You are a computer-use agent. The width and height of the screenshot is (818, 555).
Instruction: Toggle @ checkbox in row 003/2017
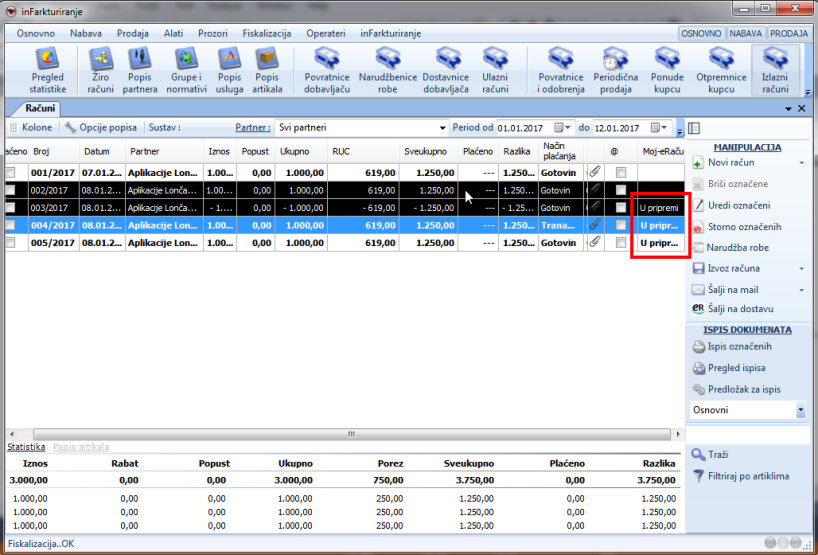621,208
